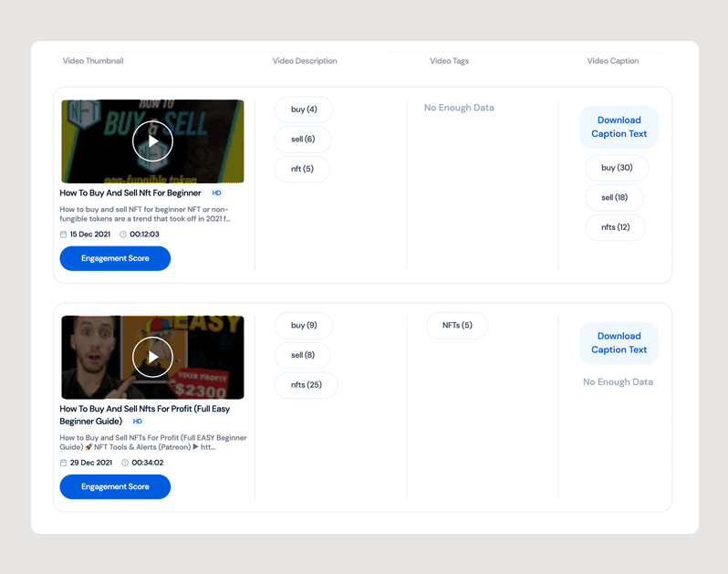Play the second NFT profit video
This screenshot has height=574, width=728.
click(152, 357)
